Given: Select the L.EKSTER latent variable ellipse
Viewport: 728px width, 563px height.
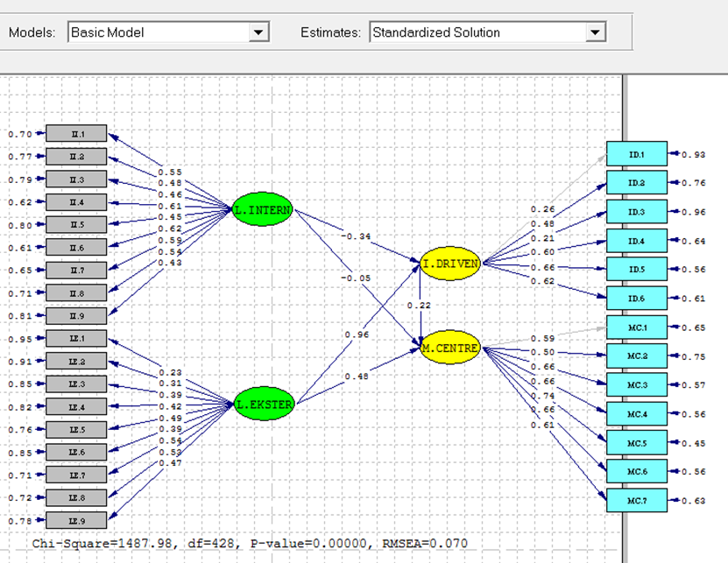Looking at the screenshot, I should coord(265,405).
